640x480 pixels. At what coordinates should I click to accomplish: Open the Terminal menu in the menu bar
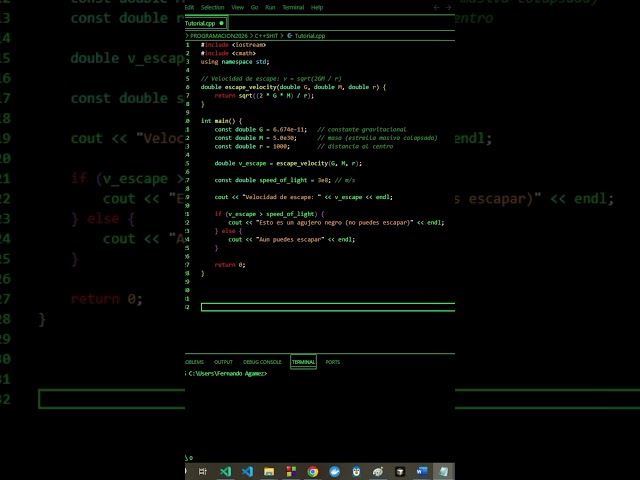click(x=293, y=7)
